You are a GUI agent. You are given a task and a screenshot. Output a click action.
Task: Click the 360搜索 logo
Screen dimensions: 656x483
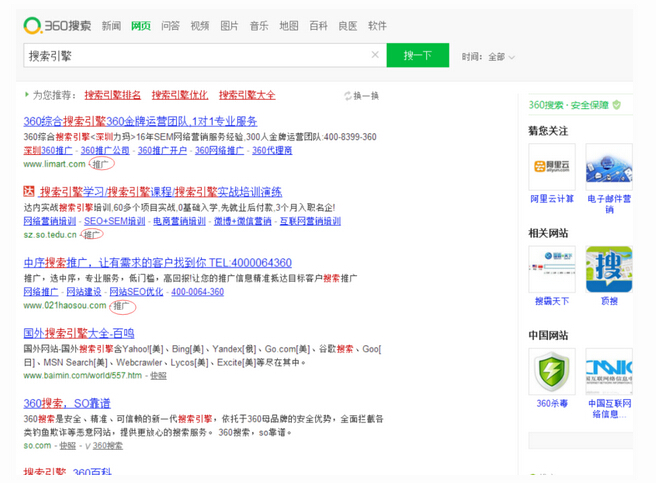(57, 26)
